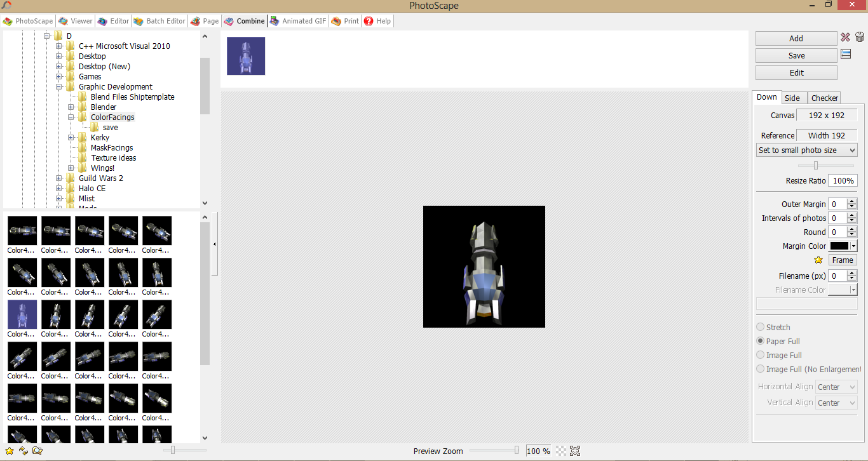Open Blend Files Shiptemplate folder
868x461 pixels.
coord(132,97)
